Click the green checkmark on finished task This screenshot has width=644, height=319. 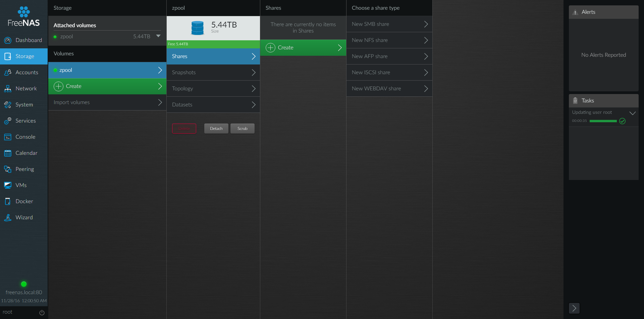[x=622, y=121]
